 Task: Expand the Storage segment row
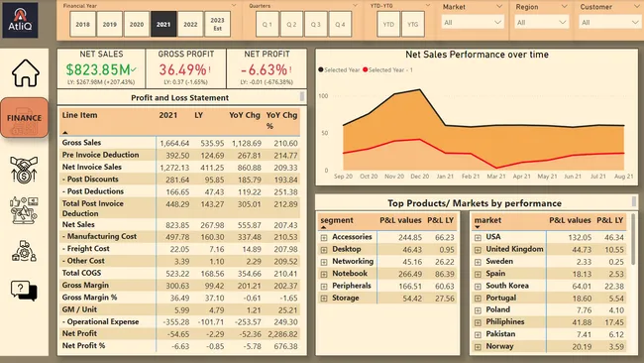[x=324, y=299]
